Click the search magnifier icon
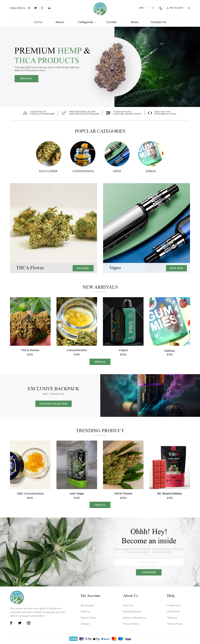The width and height of the screenshot is (200, 644). pos(189,8)
